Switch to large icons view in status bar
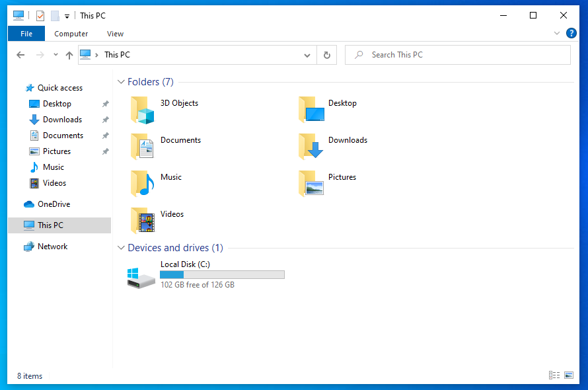The width and height of the screenshot is (588, 390). (569, 375)
